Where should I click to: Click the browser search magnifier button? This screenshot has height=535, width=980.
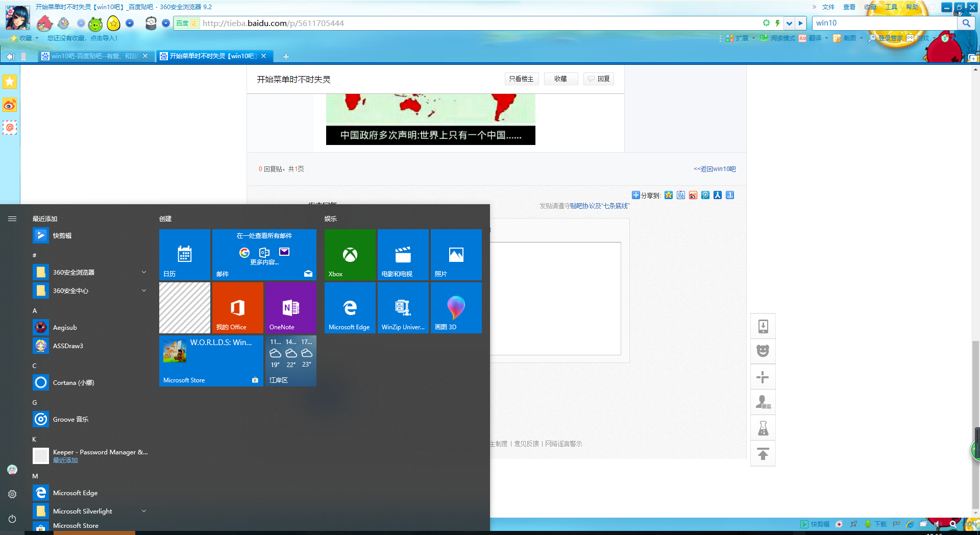(x=966, y=23)
